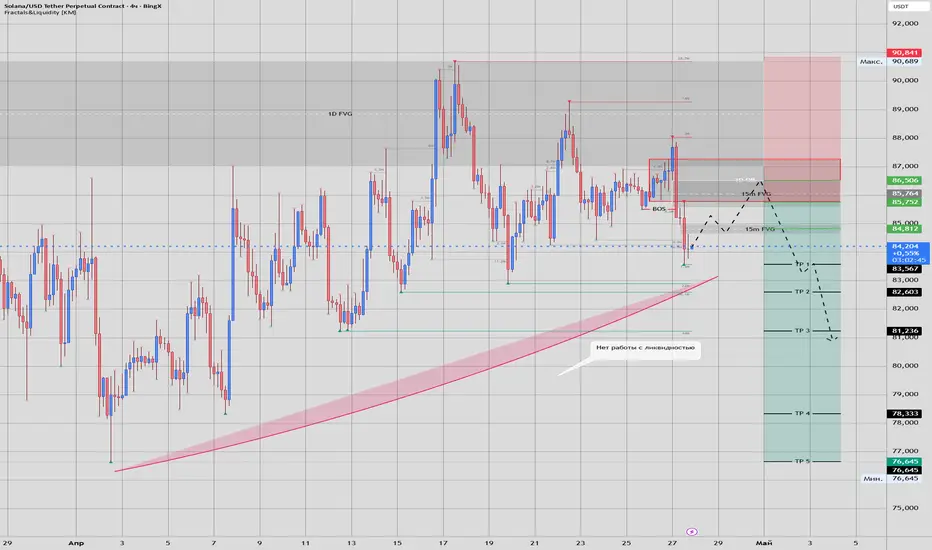Click the 90,689 maximum price label
932x550 pixels.
point(904,61)
